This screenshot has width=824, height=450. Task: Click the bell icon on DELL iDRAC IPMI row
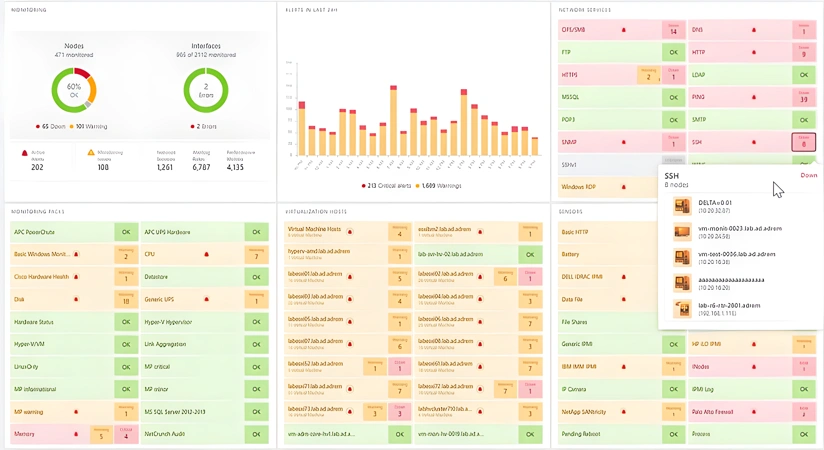(624, 277)
